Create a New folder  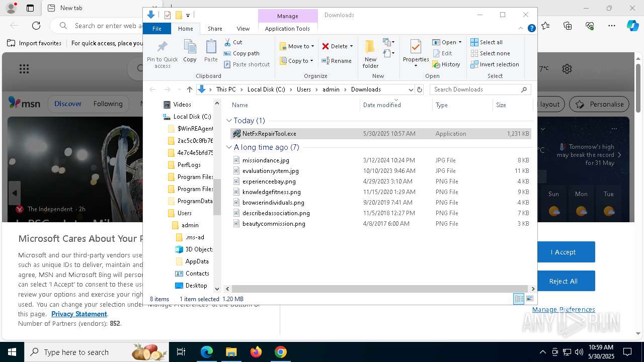tap(370, 53)
